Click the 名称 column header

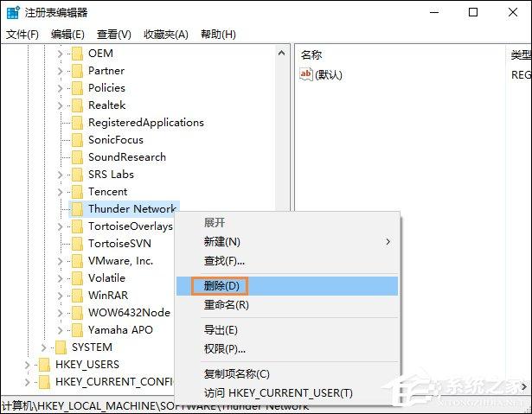point(311,54)
